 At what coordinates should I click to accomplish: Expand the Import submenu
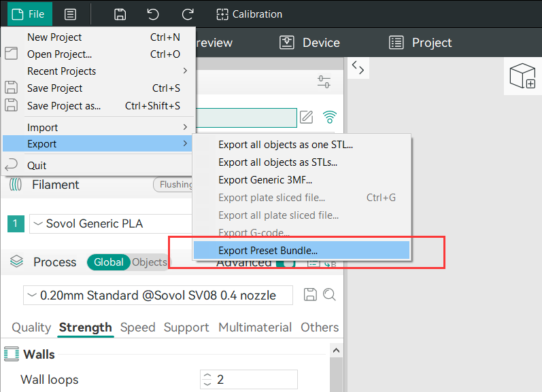[98, 128]
